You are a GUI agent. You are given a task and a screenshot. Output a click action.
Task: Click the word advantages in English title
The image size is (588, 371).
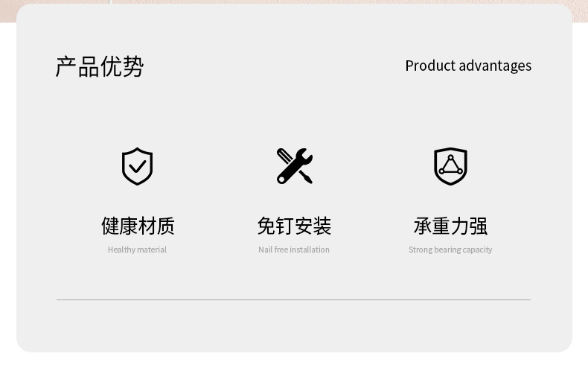[x=496, y=66]
